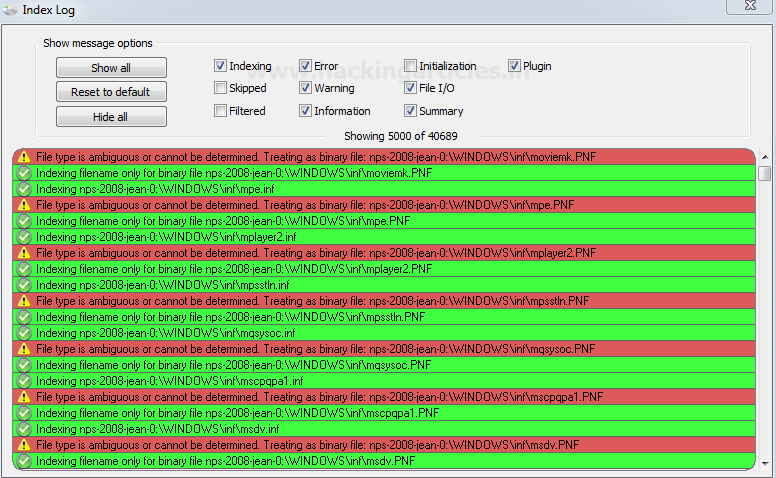This screenshot has height=478, width=776.
Task: Click green check icon for mpe.inf indexing row
Action: tap(24, 189)
